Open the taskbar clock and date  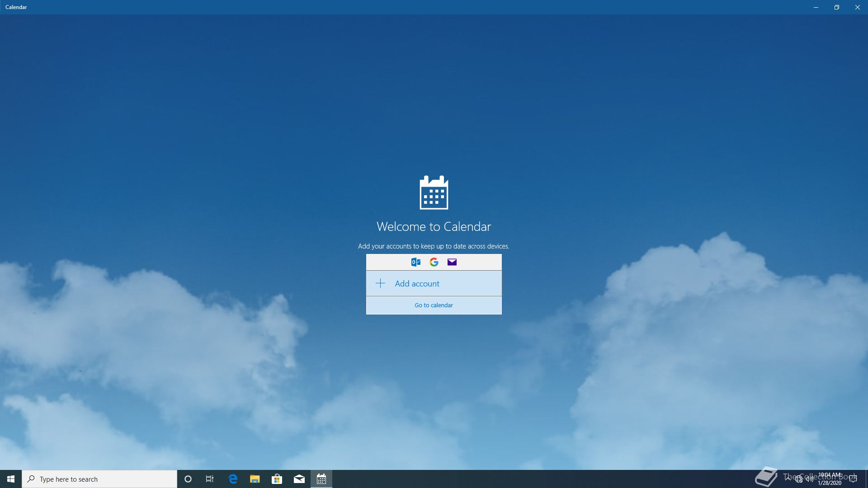[830, 479]
